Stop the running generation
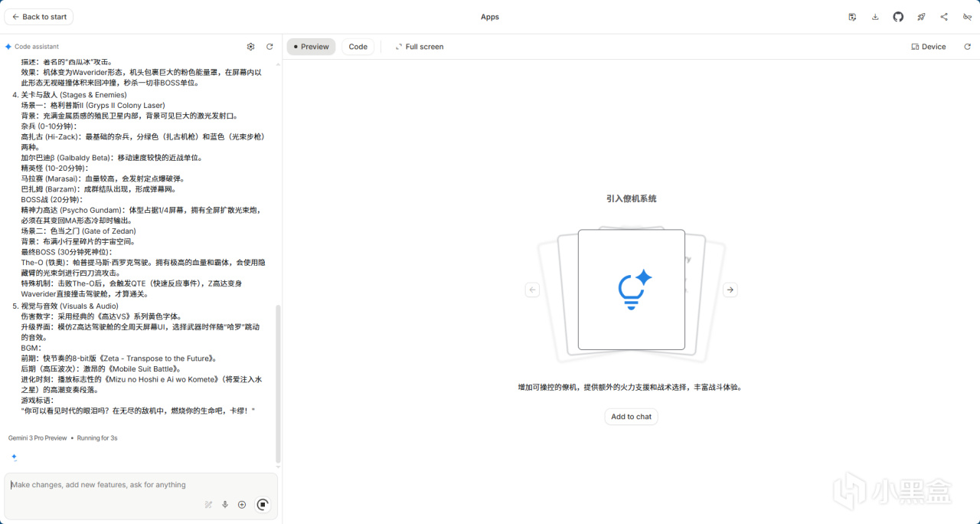The image size is (980, 524). [x=263, y=505]
